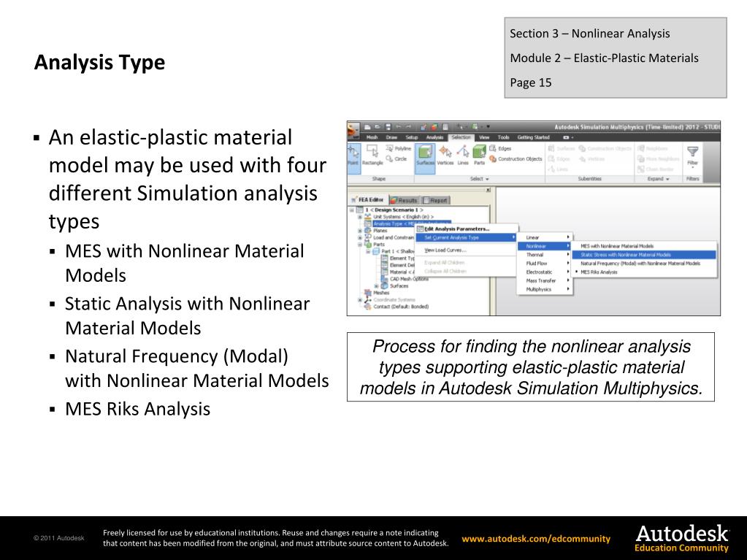
Task: Open the View ribbon tab
Action: click(484, 137)
